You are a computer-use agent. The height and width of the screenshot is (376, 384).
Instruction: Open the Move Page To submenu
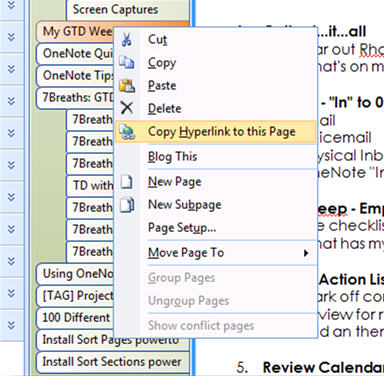pyautogui.click(x=216, y=253)
